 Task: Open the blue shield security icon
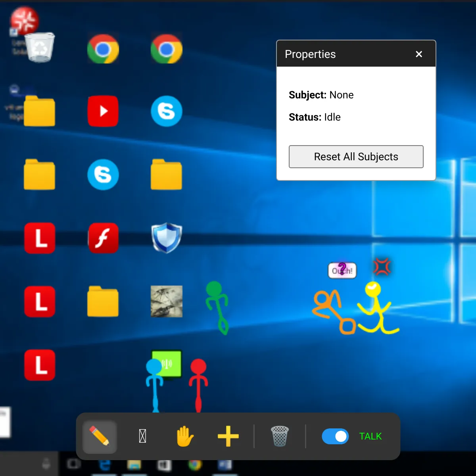click(167, 238)
